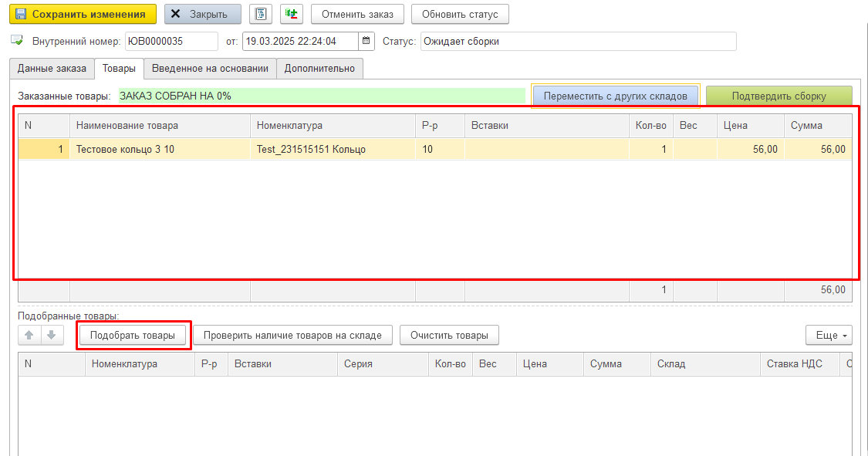The height and width of the screenshot is (456, 868).
Task: Click Проверить наличие товаров на складе
Action: (292, 335)
